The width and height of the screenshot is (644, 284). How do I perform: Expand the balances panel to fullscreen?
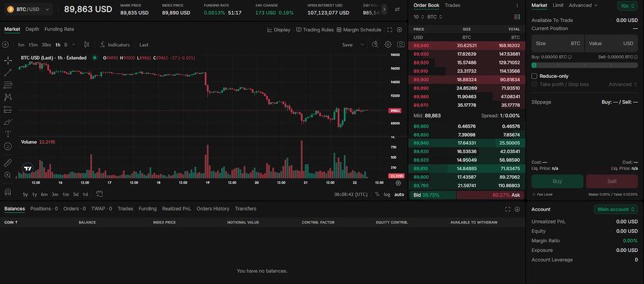(x=507, y=209)
